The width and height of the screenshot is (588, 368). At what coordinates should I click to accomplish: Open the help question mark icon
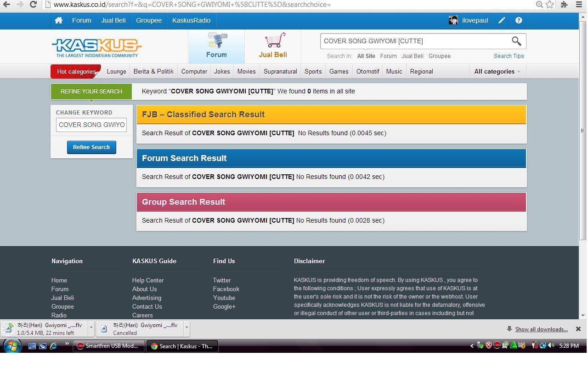pos(519,20)
